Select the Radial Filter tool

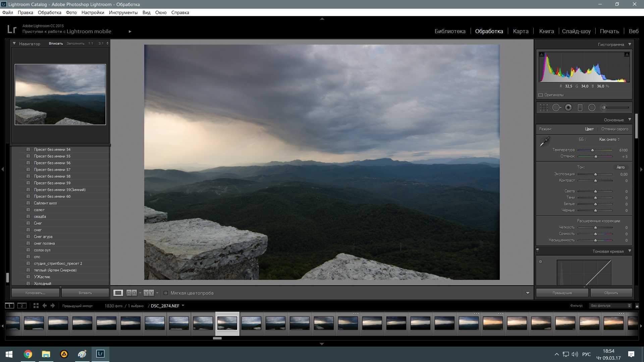tap(592, 108)
